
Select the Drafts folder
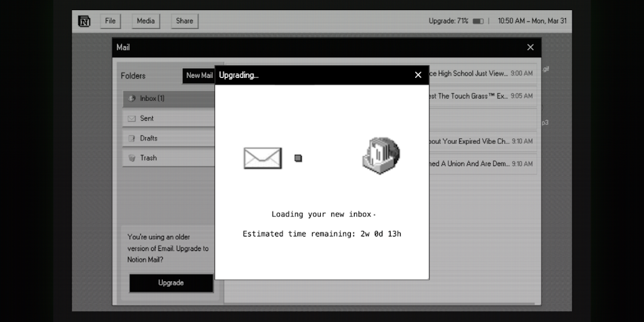tap(169, 138)
